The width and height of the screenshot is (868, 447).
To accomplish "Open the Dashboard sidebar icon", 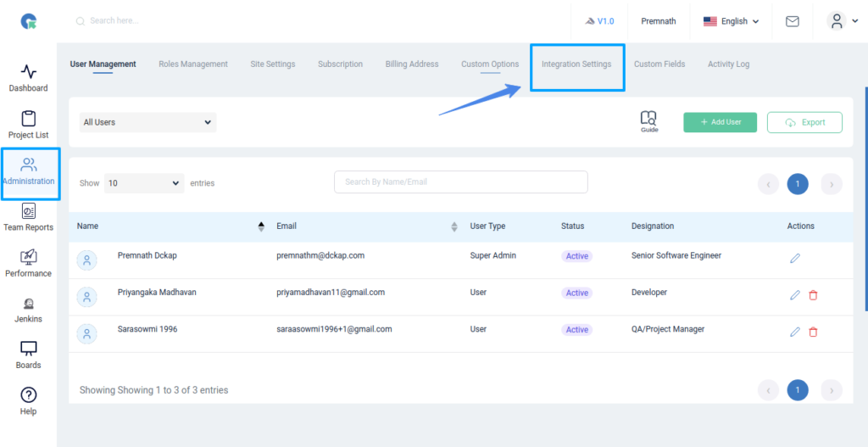I will pyautogui.click(x=28, y=72).
